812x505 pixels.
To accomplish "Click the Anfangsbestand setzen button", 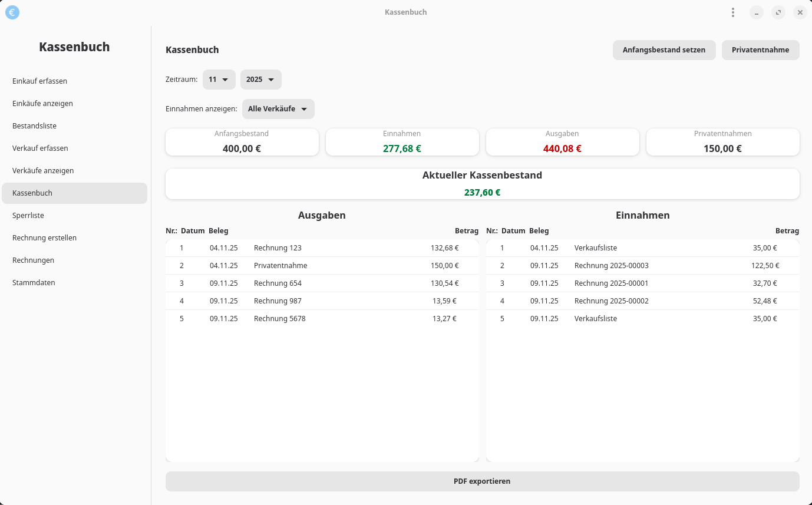I will coord(664,50).
